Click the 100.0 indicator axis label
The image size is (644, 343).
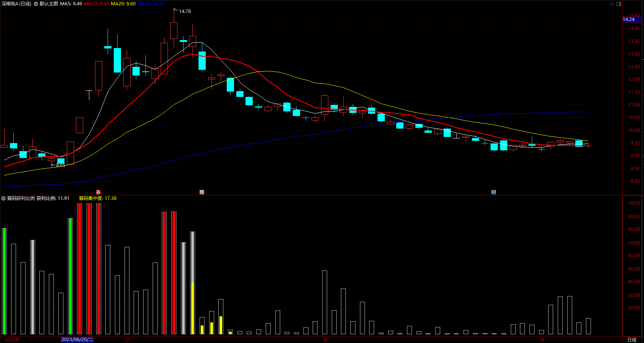(x=634, y=203)
